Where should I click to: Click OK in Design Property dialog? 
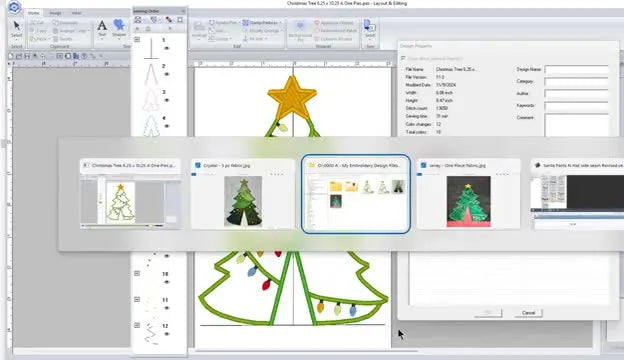pyautogui.click(x=488, y=313)
